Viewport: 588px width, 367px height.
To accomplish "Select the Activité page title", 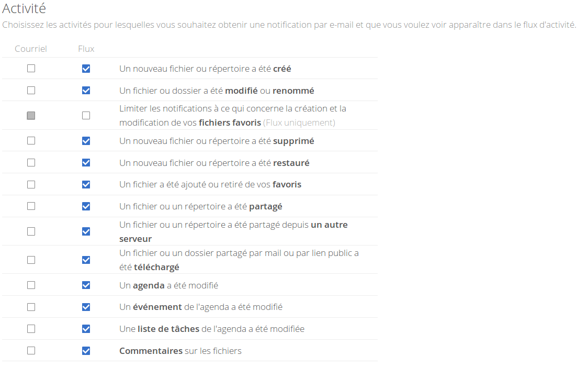I will pyautogui.click(x=24, y=8).
